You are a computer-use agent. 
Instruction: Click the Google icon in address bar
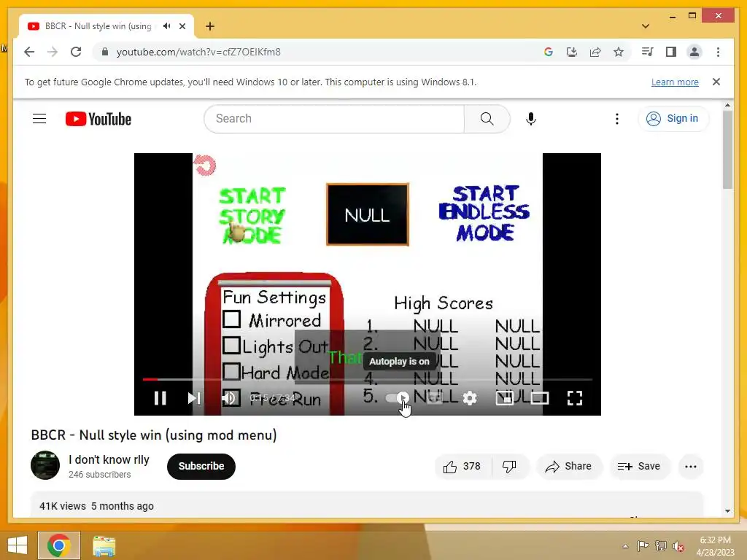tap(549, 52)
